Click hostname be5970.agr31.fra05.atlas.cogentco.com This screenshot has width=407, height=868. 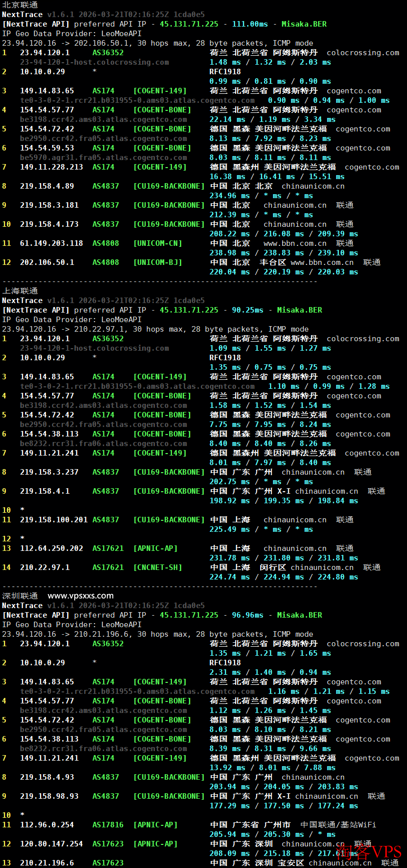point(103,158)
